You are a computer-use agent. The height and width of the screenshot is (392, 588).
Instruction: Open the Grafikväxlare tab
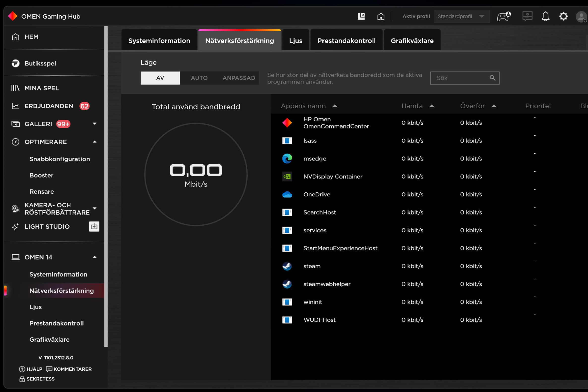click(x=412, y=41)
